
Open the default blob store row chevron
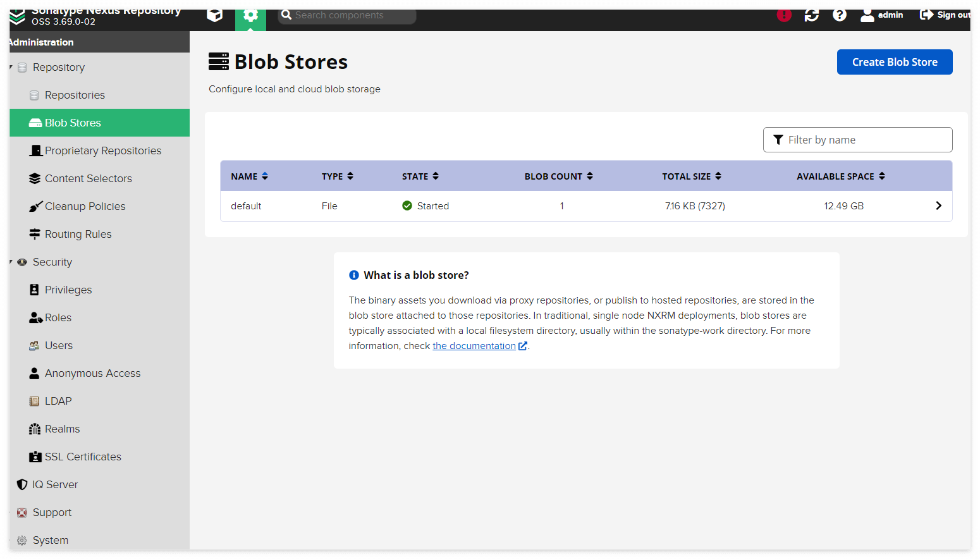click(938, 206)
